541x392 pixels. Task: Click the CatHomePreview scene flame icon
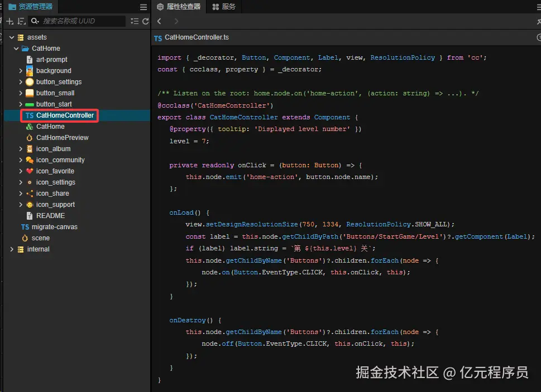30,138
